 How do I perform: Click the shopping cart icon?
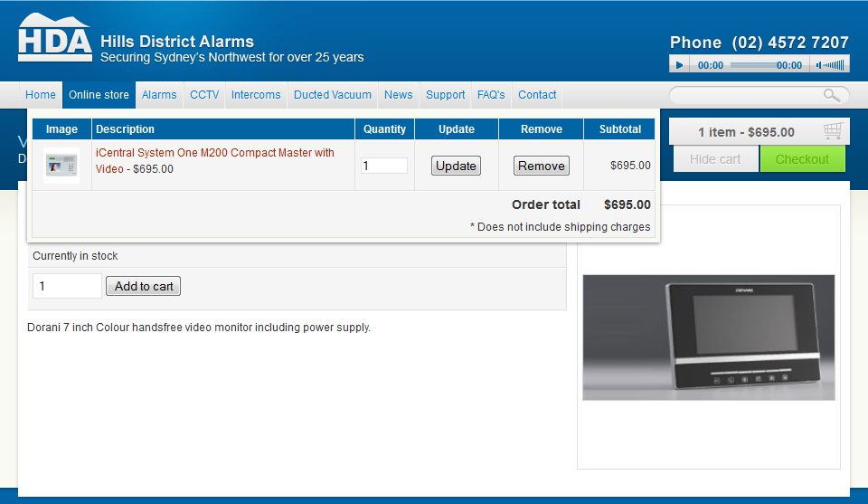(x=833, y=131)
